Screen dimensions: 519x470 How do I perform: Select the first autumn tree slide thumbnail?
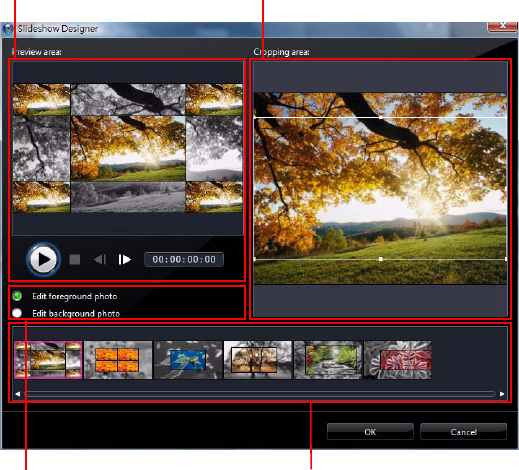pos(48,360)
